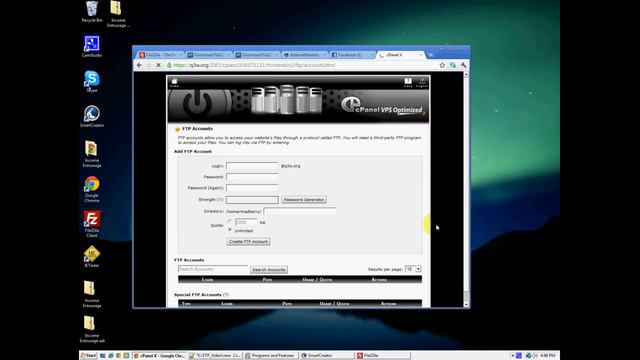Launch Skype from the desktop

[92, 81]
